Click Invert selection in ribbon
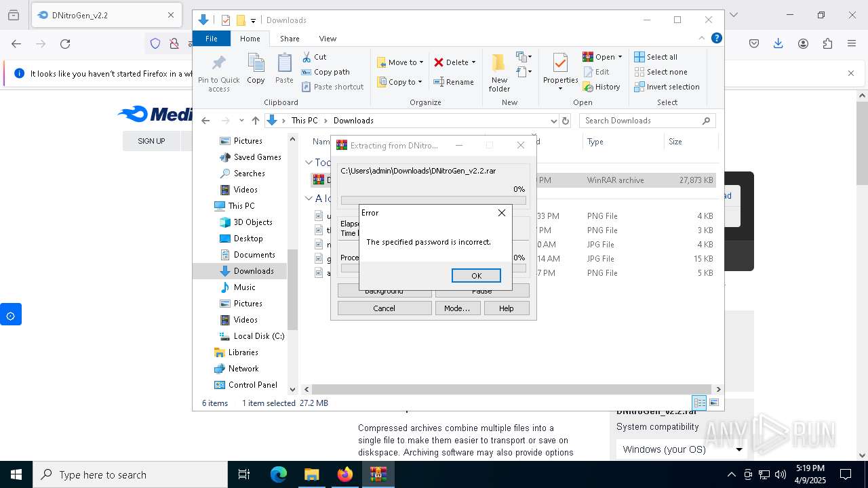The image size is (868, 488). coord(667,87)
